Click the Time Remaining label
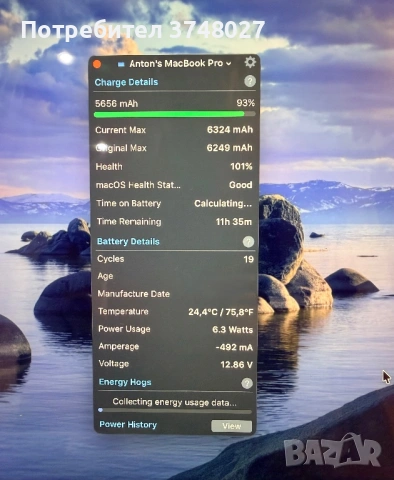Image resolution: width=394 pixels, height=480 pixels. click(x=129, y=222)
